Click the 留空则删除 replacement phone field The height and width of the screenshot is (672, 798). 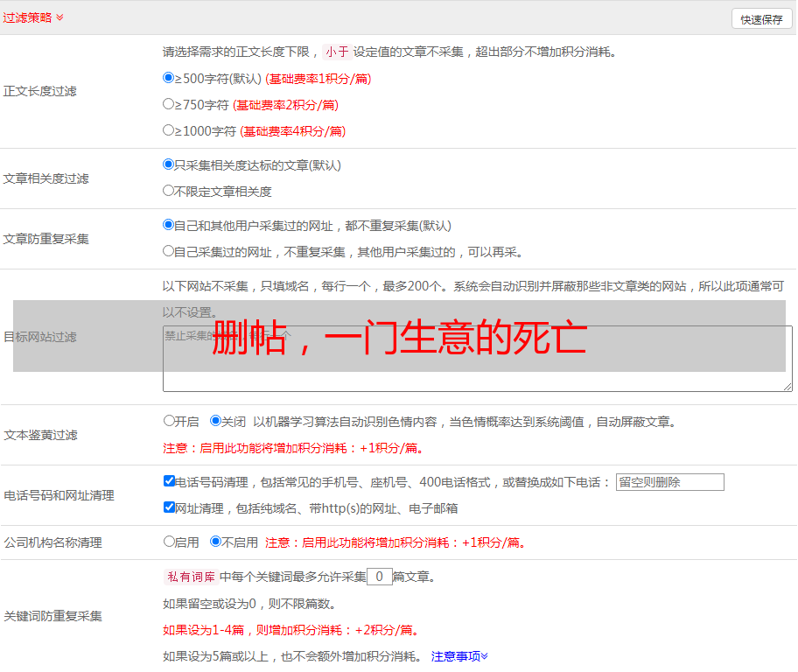tap(669, 482)
